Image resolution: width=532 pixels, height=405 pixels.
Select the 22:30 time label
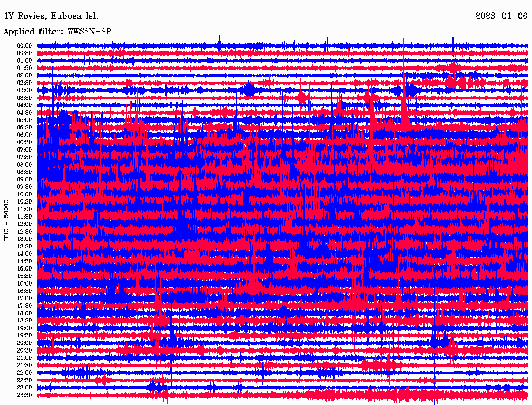coord(24,380)
